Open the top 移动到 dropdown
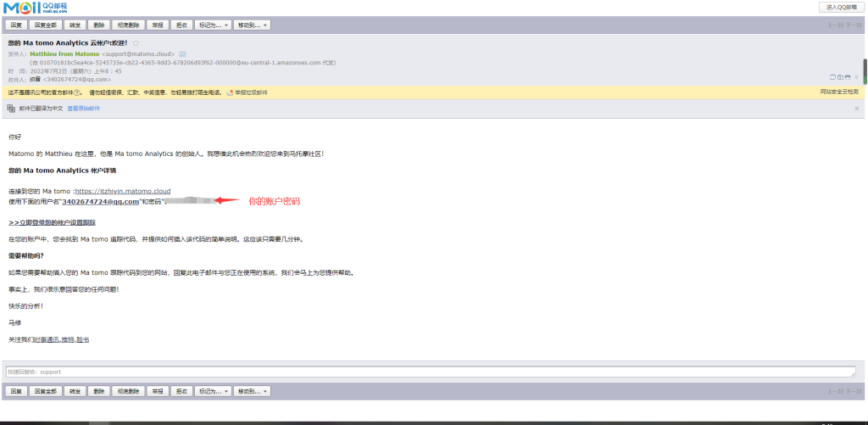The width and height of the screenshot is (868, 425). click(x=253, y=25)
